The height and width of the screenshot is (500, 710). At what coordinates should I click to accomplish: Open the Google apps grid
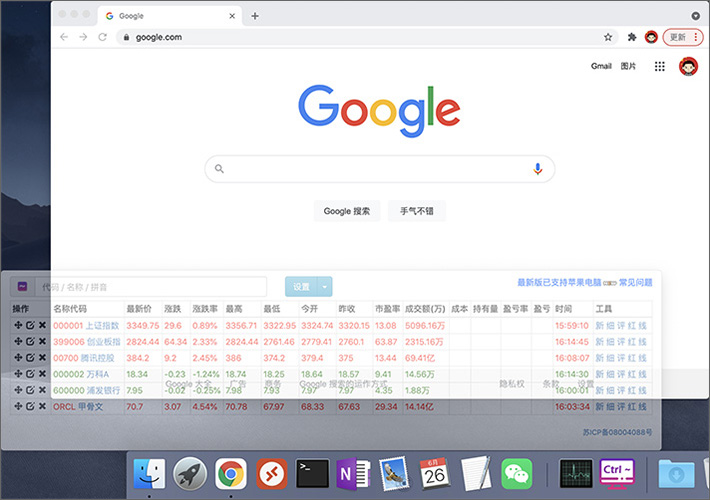click(660, 67)
